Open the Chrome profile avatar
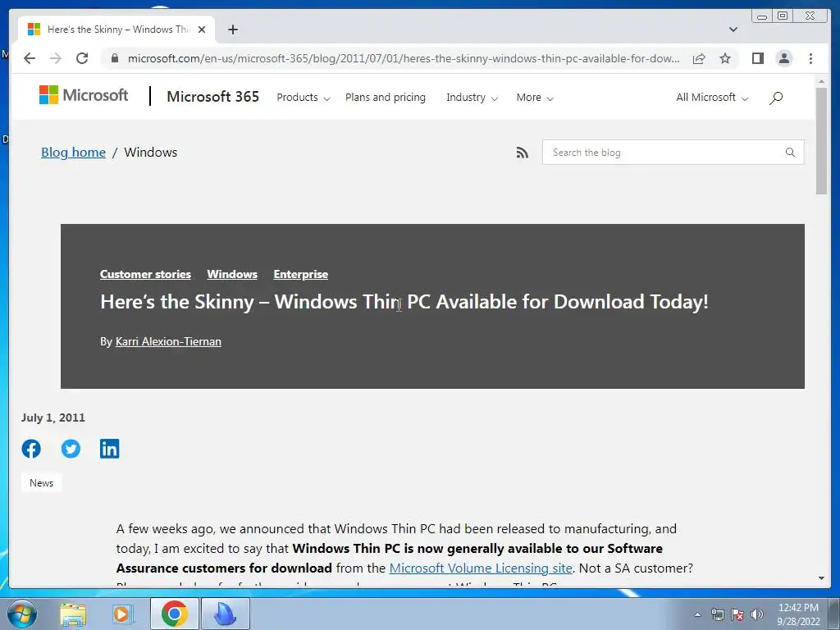Viewport: 840px width, 630px height. click(x=783, y=58)
